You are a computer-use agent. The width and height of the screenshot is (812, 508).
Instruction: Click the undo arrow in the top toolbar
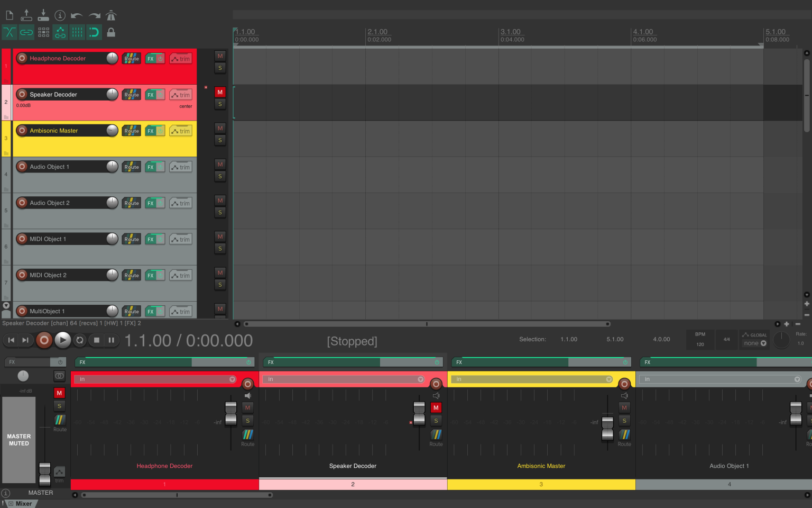coord(77,15)
